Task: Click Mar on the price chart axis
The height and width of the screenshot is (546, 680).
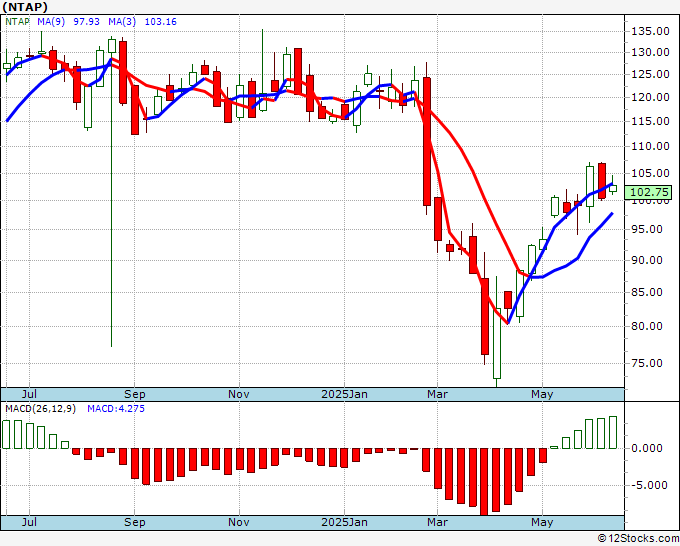Action: [438, 394]
